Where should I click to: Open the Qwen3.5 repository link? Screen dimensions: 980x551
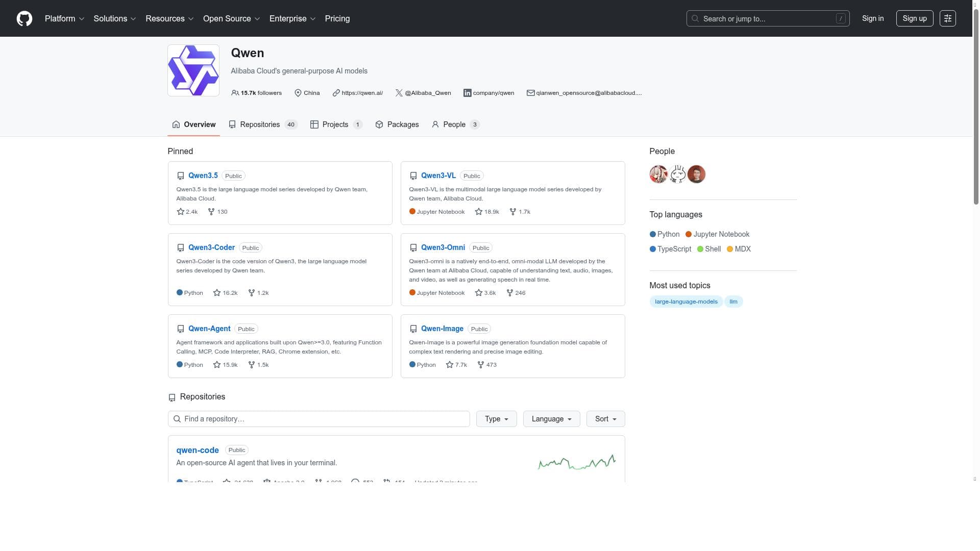coord(203,176)
